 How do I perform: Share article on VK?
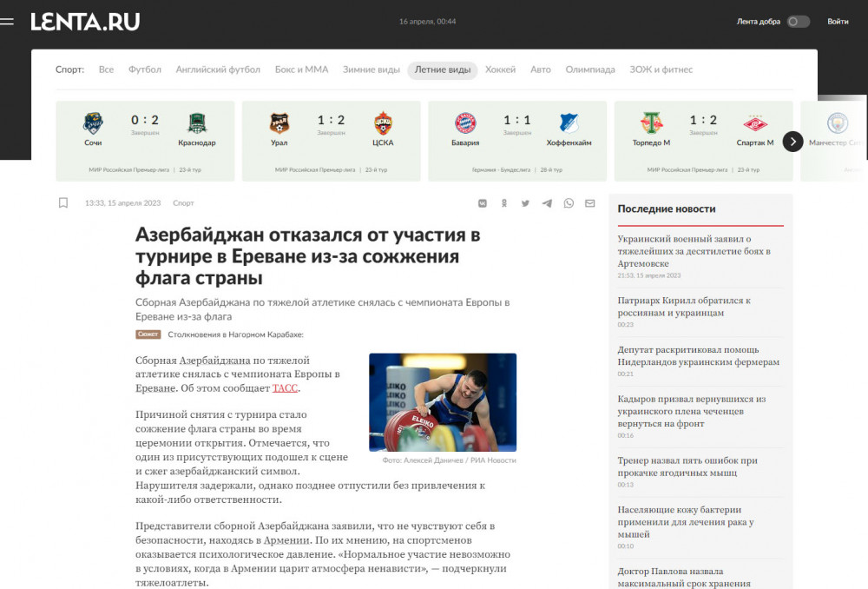(482, 203)
